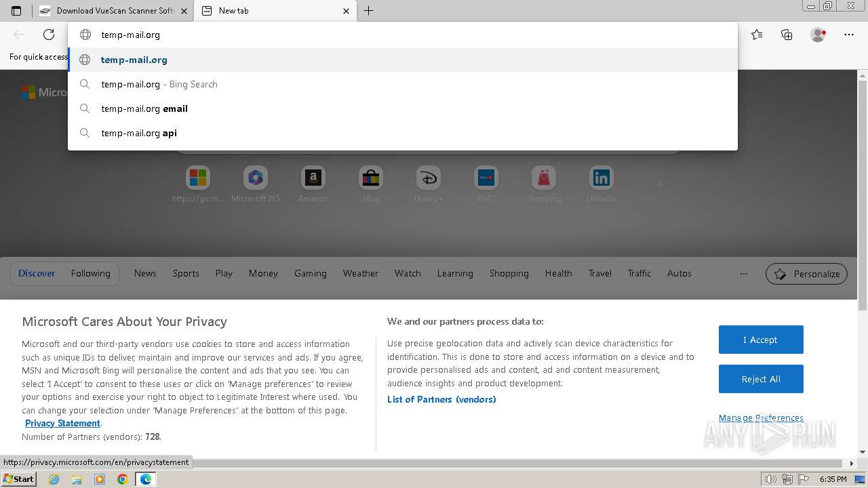The image size is (868, 488).
Task: Open the Traffic category
Action: 639,273
